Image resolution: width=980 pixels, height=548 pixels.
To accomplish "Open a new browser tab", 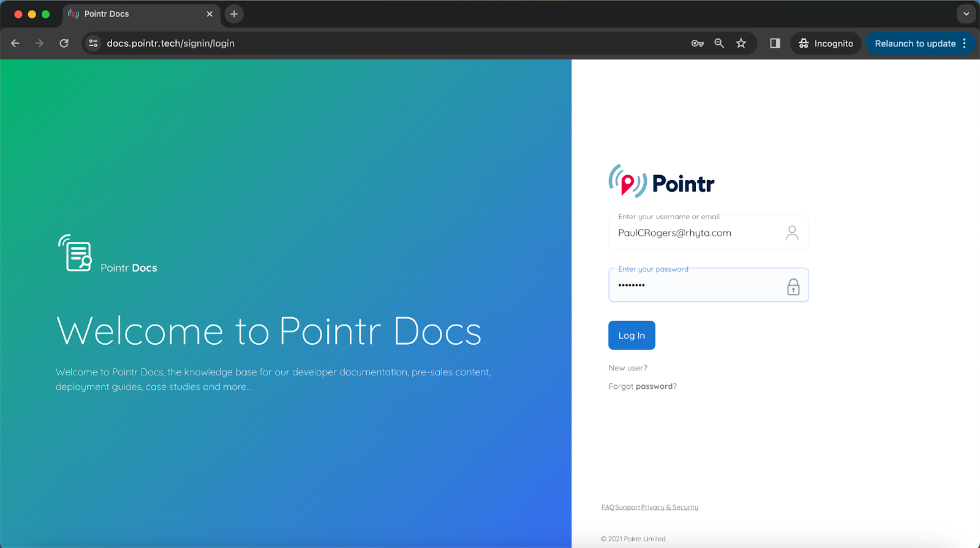I will (234, 14).
